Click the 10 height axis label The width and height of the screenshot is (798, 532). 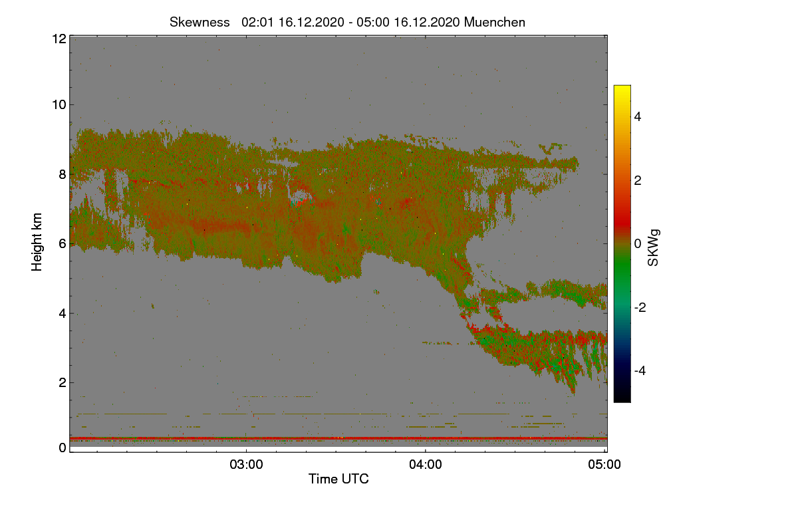click(59, 104)
